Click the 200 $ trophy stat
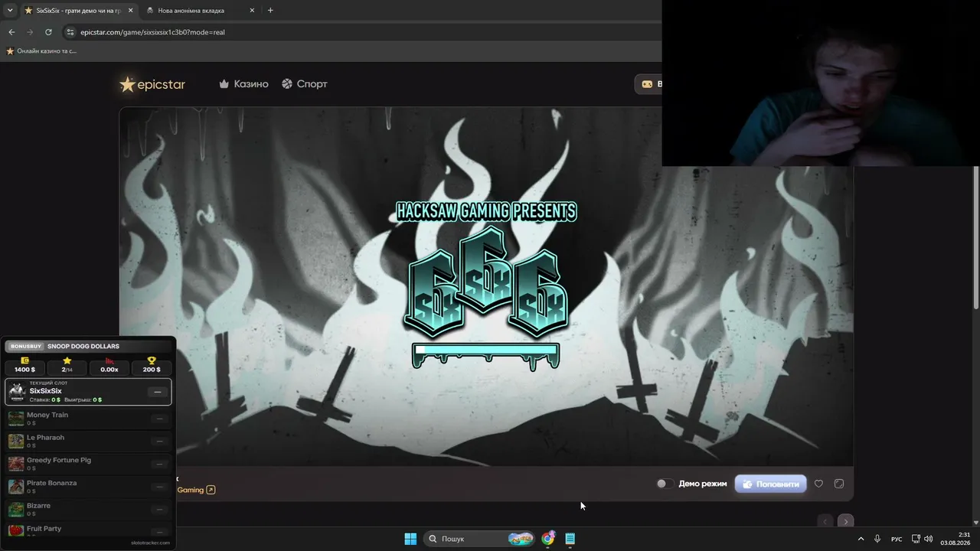The image size is (980, 551). (x=152, y=365)
